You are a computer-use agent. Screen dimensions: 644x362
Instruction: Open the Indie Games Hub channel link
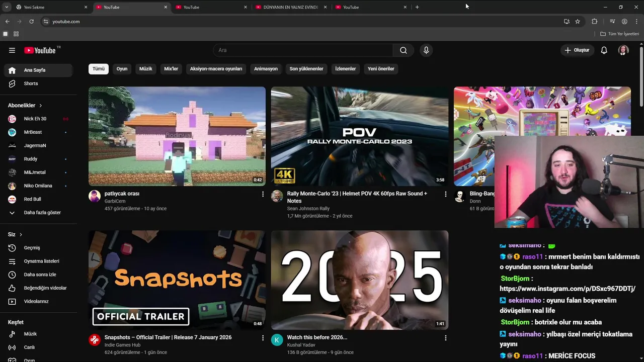tap(122, 345)
